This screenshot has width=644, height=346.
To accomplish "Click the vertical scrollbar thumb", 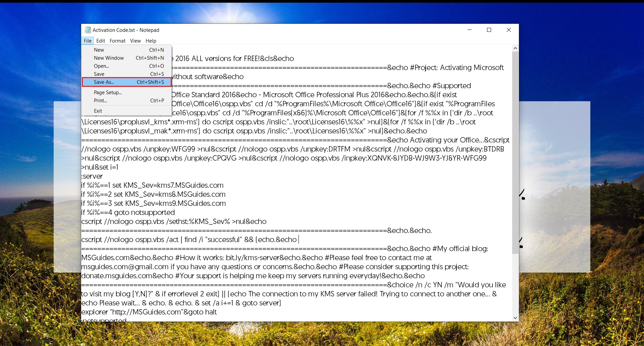I will [x=515, y=153].
